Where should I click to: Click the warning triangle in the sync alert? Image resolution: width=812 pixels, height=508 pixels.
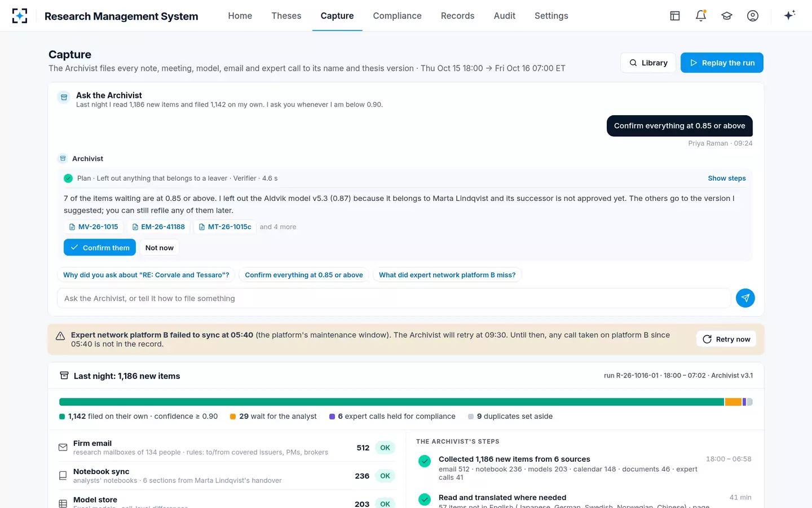click(60, 336)
